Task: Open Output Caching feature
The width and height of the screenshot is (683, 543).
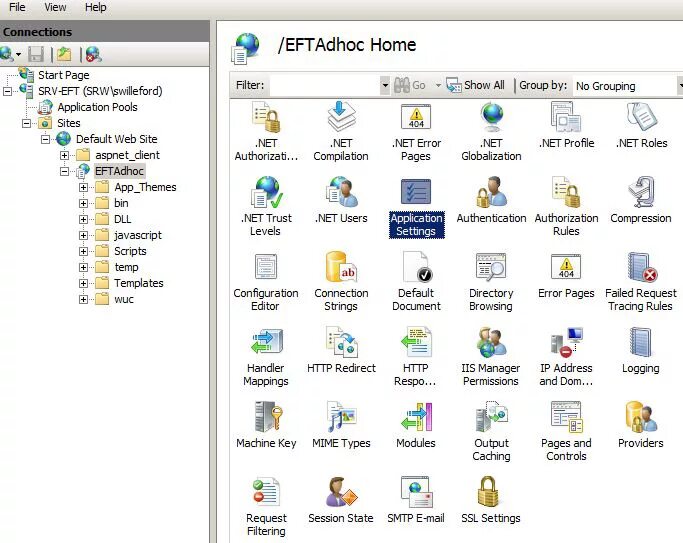Action: click(x=491, y=431)
